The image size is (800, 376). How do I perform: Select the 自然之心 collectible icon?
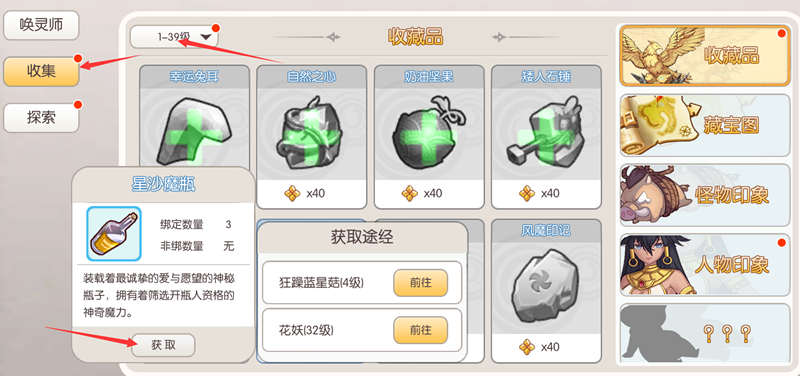311,134
